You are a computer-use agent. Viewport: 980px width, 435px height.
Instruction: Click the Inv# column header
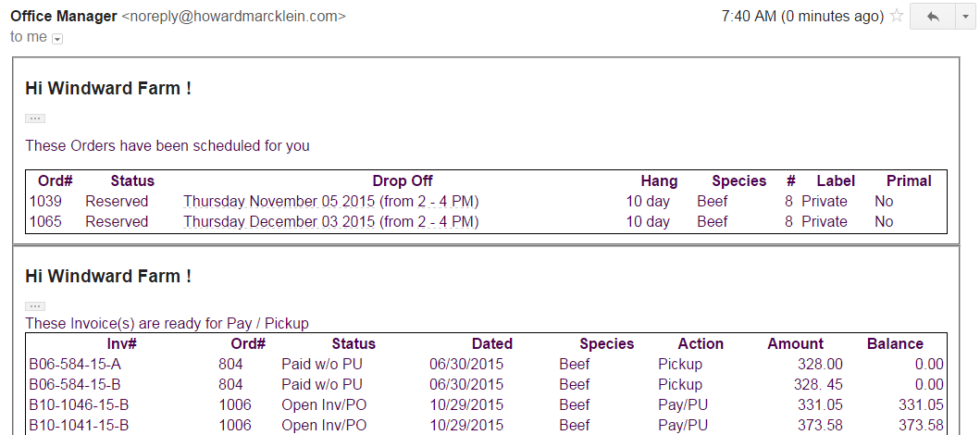pos(121,343)
